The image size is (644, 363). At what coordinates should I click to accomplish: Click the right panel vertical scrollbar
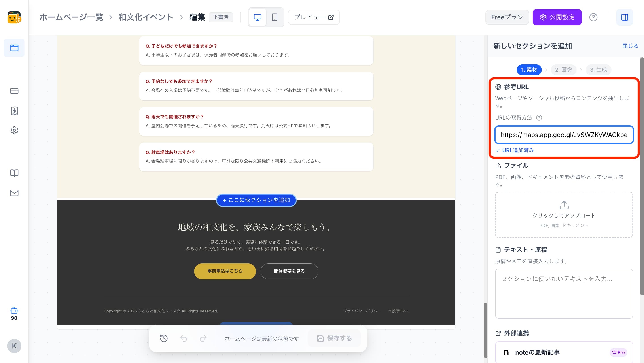642,176
